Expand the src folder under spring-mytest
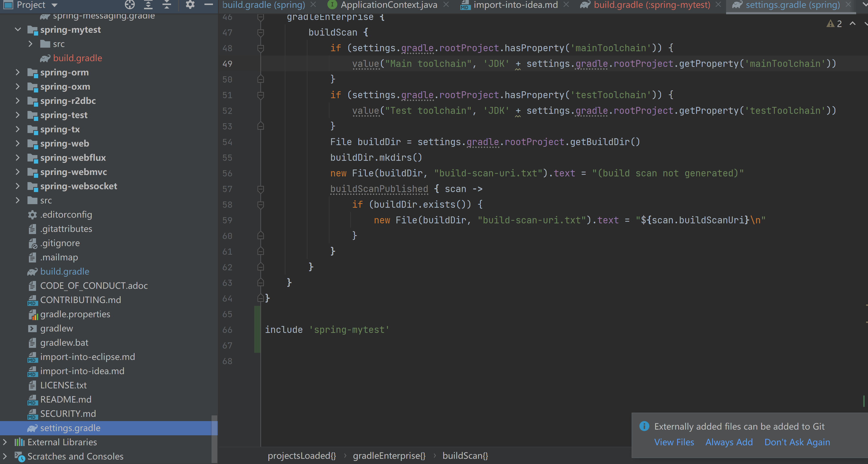 [x=30, y=44]
